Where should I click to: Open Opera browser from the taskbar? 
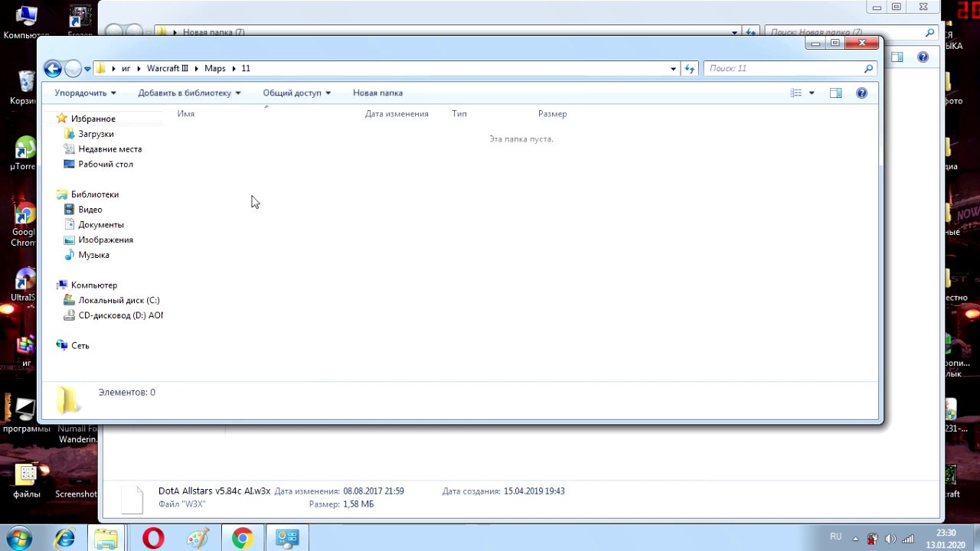point(153,538)
